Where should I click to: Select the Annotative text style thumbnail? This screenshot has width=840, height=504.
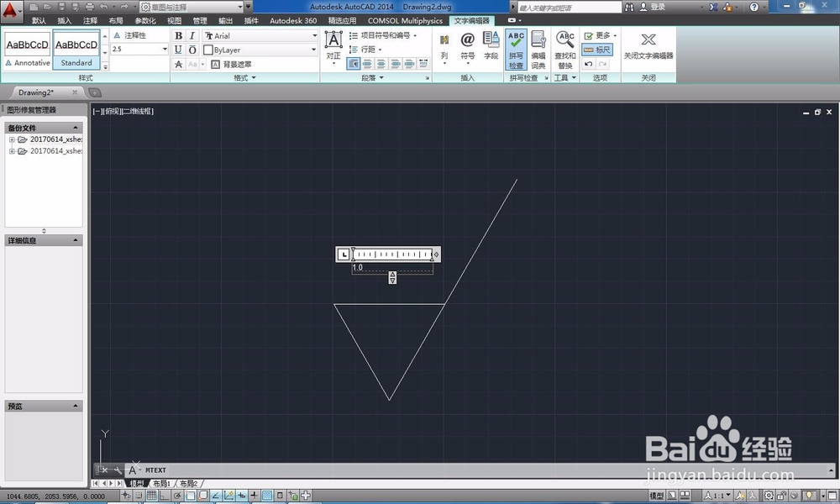pos(28,50)
